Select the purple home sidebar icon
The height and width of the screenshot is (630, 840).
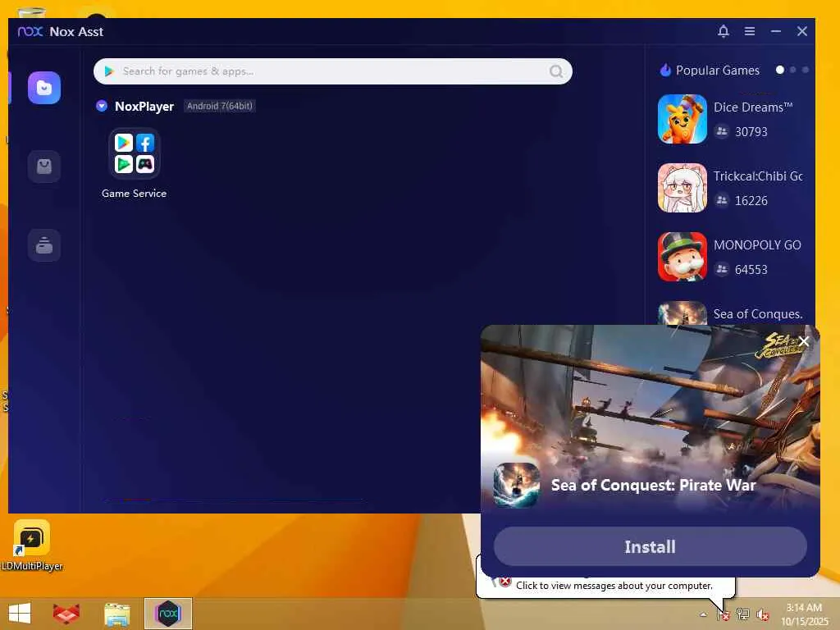click(x=44, y=87)
